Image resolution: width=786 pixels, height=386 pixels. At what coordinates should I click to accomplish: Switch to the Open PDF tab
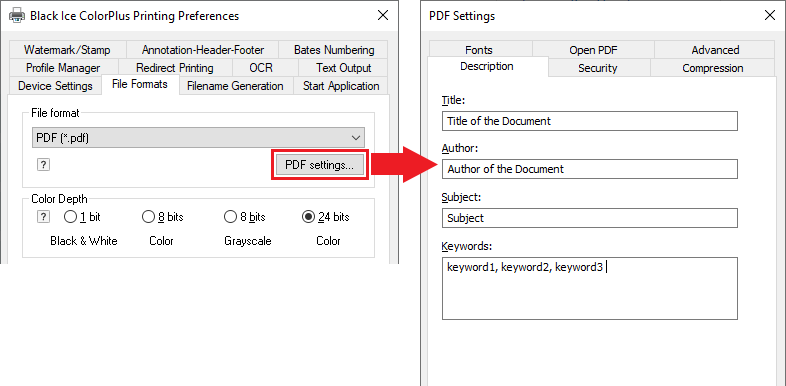593,50
